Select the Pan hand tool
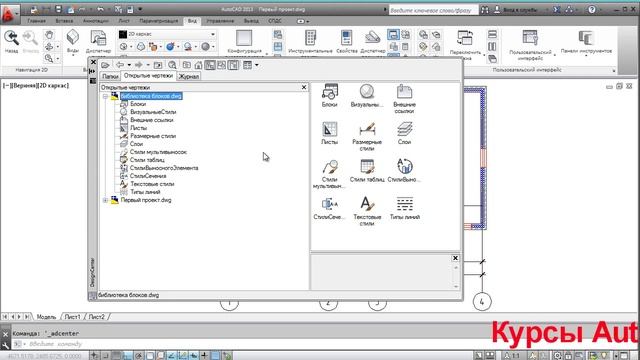640x360 pixels. click(x=49, y=35)
